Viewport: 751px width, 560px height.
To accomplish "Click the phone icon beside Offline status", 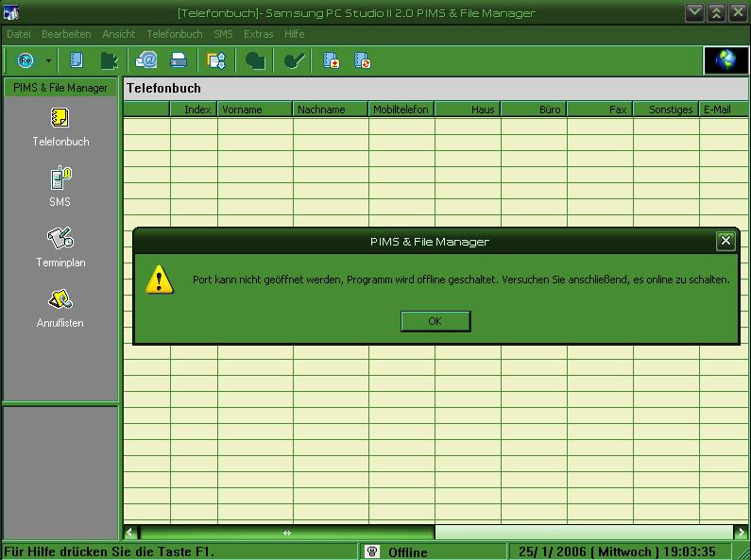I will click(372, 552).
